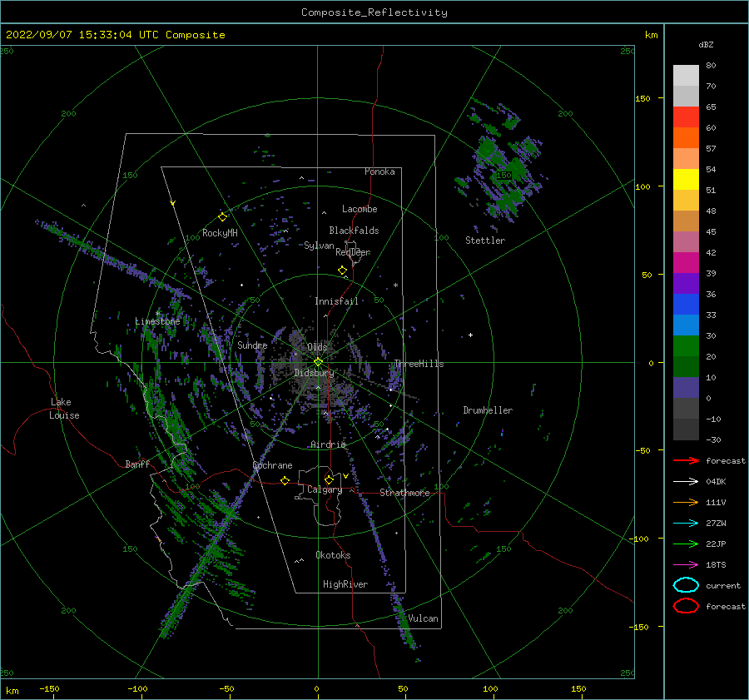Pick the lightest gray 80–70 dBZ swatch
This screenshot has width=749, height=700.
click(x=686, y=76)
